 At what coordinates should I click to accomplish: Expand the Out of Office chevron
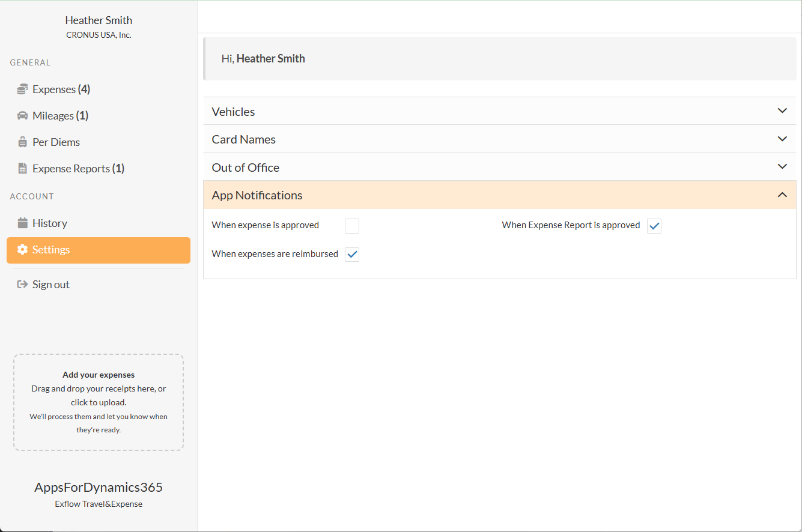pyautogui.click(x=782, y=167)
